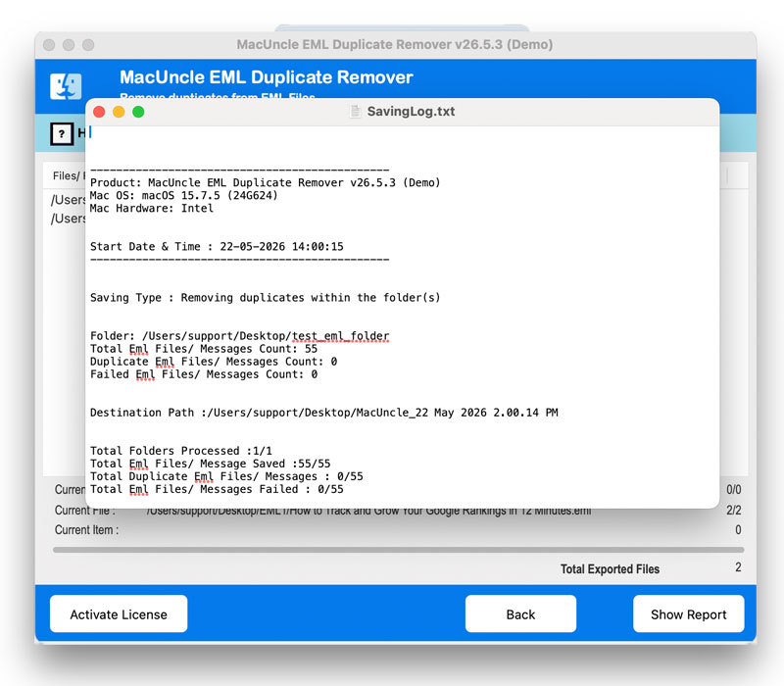This screenshot has width=784, height=686.
Task: Zoom the SavingLog.txt window
Action: tap(138, 112)
